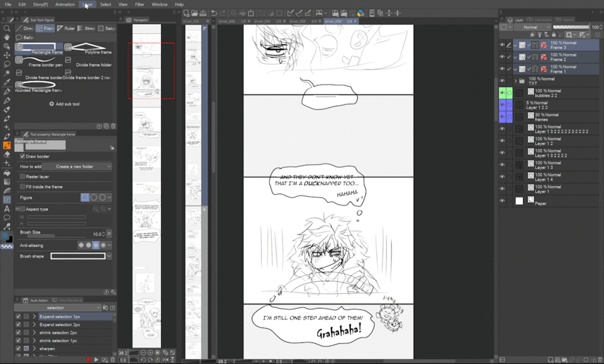Toggle the Draw border checkbox
604x364 pixels.
click(x=23, y=156)
